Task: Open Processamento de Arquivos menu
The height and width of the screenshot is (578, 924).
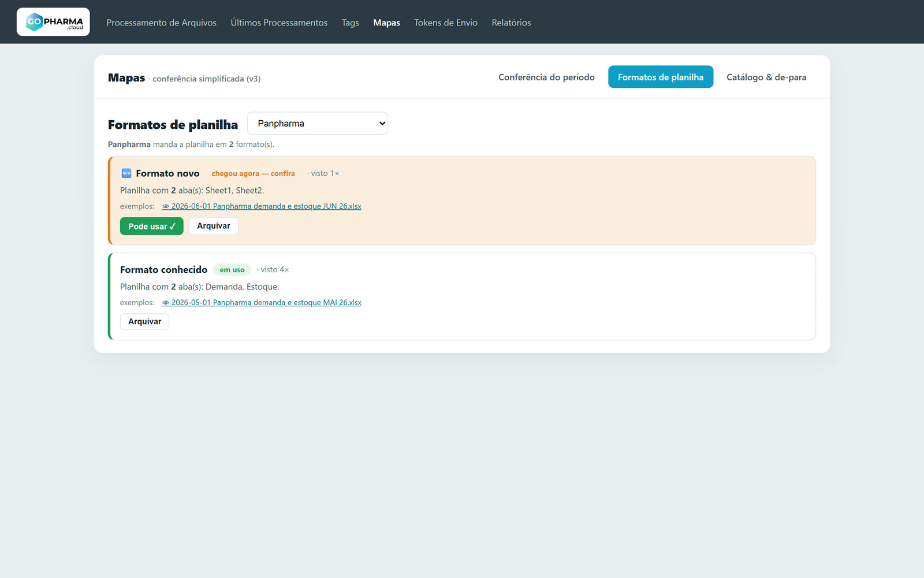Action: [x=161, y=23]
